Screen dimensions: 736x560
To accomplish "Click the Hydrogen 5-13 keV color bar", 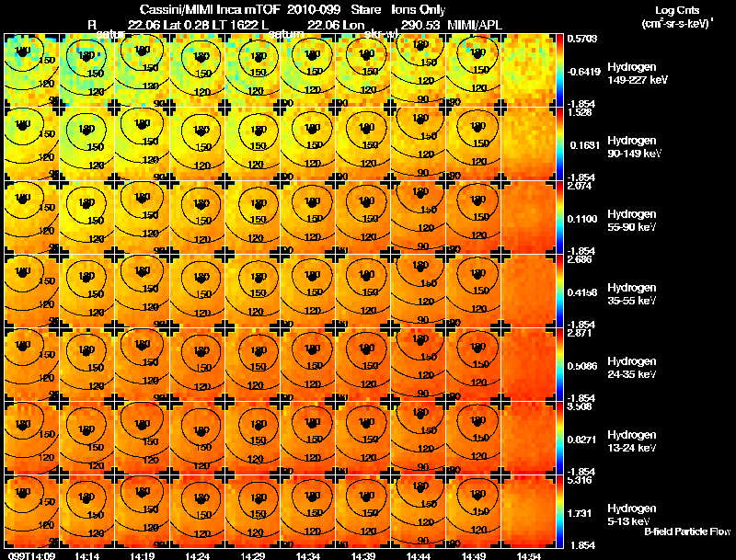I will [559, 511].
